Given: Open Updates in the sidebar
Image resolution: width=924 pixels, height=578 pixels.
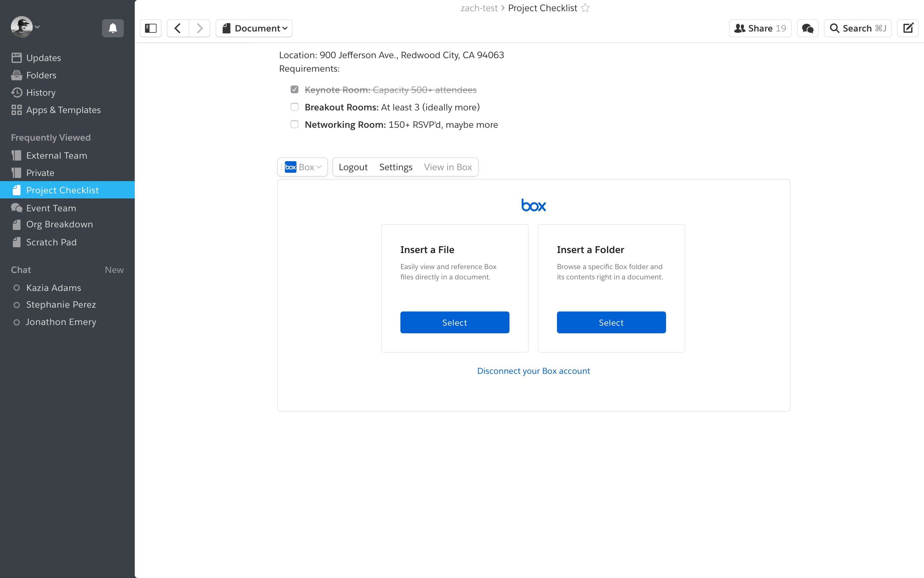Looking at the screenshot, I should tap(44, 58).
